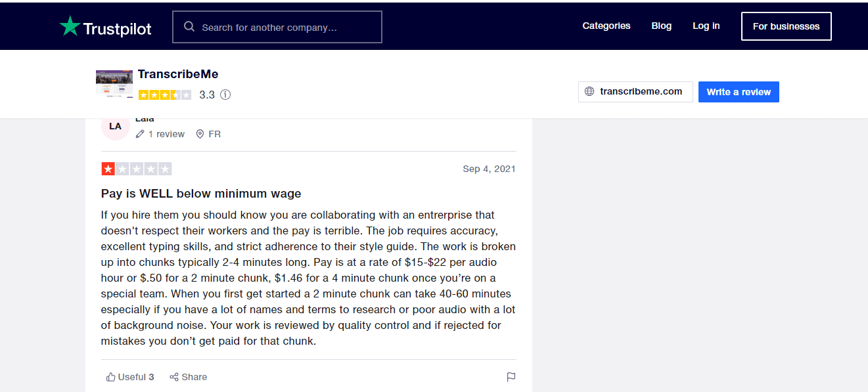Click the LA reviewer avatar
The width and height of the screenshot is (868, 392).
pos(115,126)
